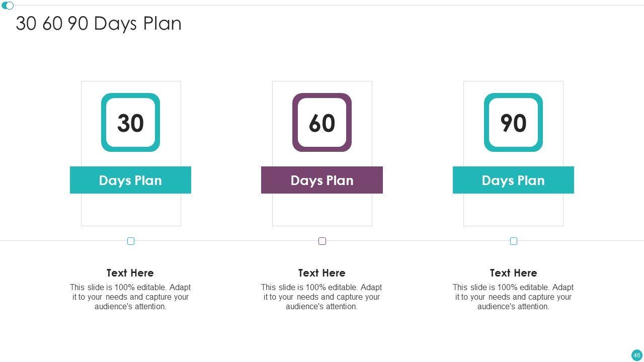The image size is (644, 362).
Task: Click the first teal Days Plan banner
Action: point(130,180)
